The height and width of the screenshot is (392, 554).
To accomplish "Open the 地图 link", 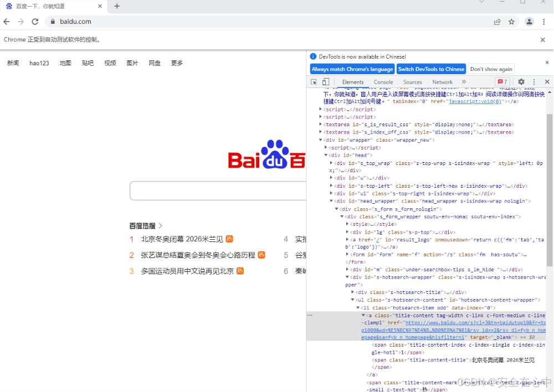I will point(65,63).
